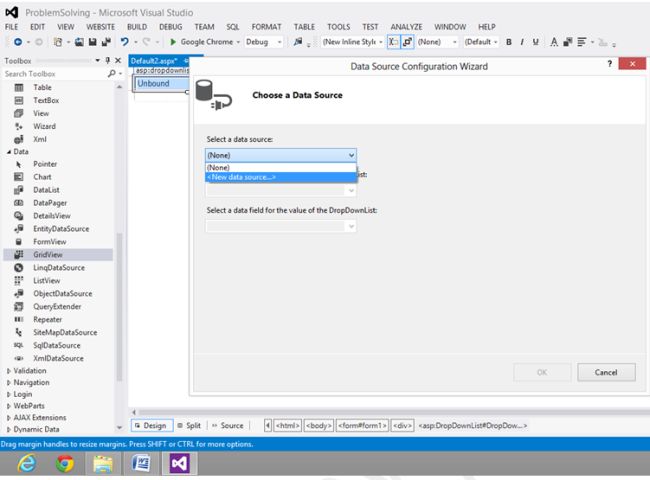Image resolution: width=650 pixels, height=480 pixels.
Task: Click the toolbox search magnifier icon
Action: click(112, 74)
